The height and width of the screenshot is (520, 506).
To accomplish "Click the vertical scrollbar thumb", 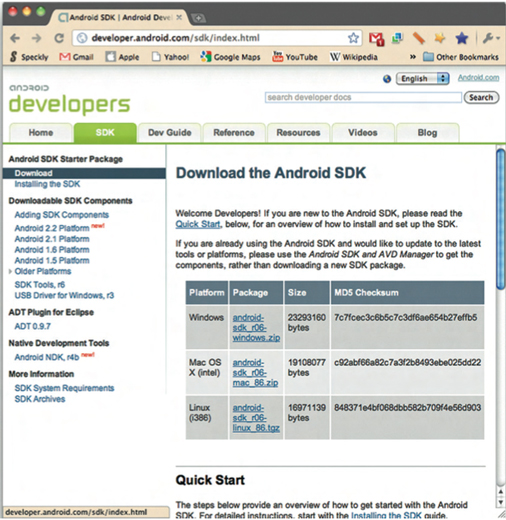I will 500,219.
